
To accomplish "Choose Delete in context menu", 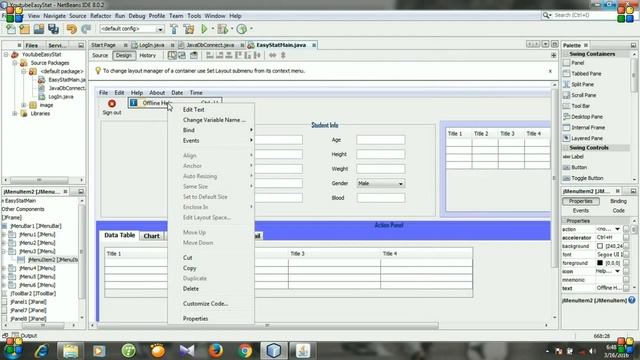I will 191,289.
